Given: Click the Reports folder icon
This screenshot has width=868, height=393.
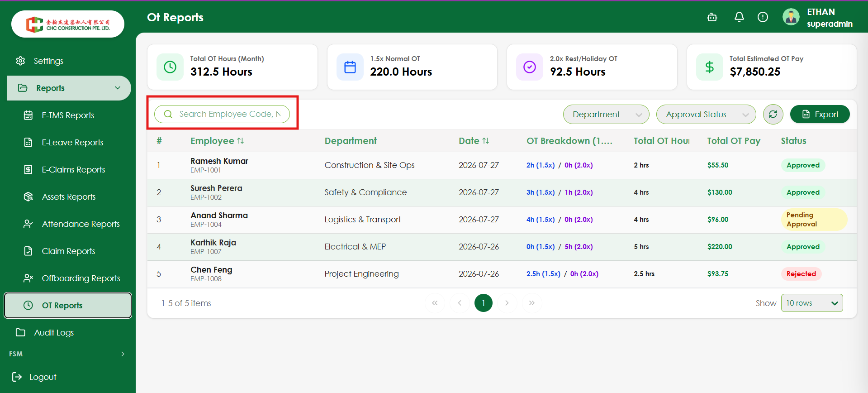Looking at the screenshot, I should 23,88.
